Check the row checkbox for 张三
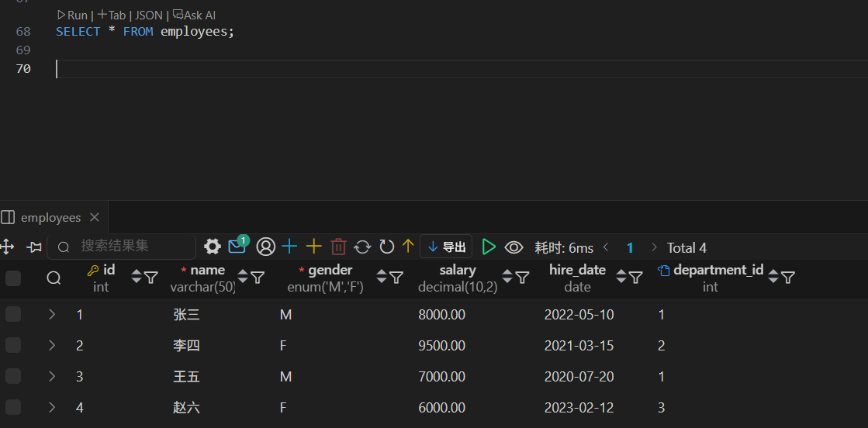 12,315
